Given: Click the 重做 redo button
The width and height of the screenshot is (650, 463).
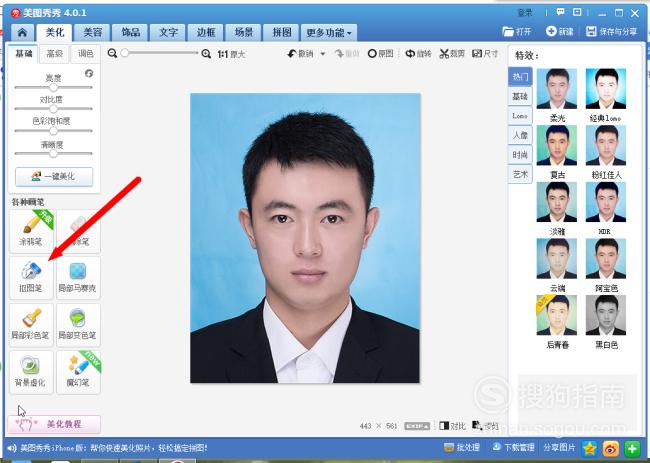Looking at the screenshot, I should coord(347,53).
